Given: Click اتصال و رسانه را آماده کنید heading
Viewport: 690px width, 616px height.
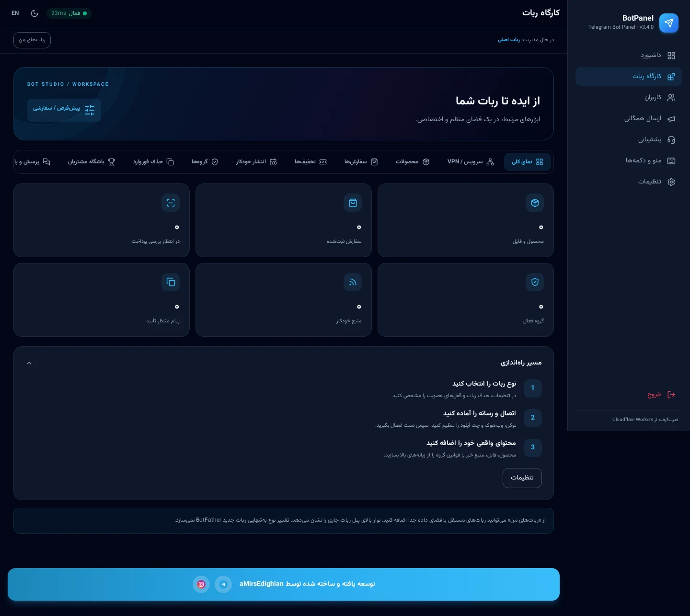Looking at the screenshot, I should (479, 413).
